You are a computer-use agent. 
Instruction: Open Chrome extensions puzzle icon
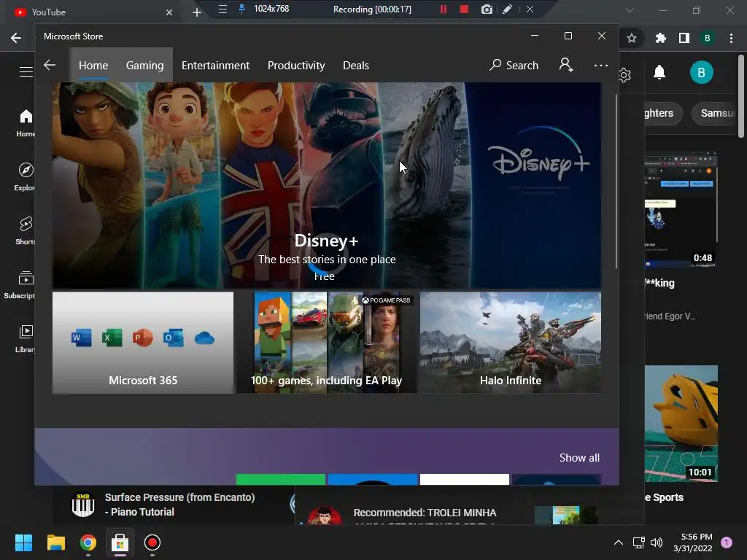click(x=661, y=38)
